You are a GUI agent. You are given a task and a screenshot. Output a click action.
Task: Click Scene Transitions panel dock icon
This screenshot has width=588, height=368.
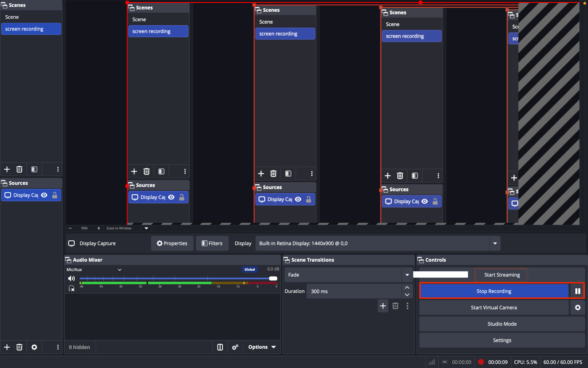click(x=287, y=260)
